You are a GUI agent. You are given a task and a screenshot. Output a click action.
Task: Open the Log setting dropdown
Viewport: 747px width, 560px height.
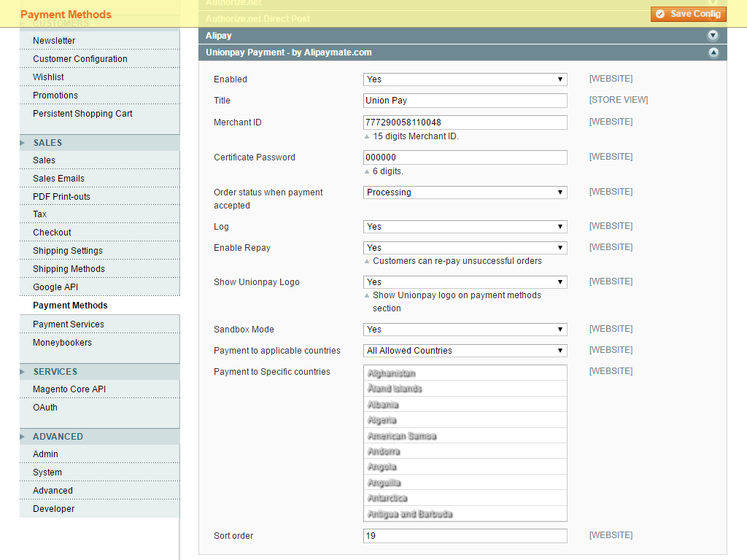tap(465, 227)
